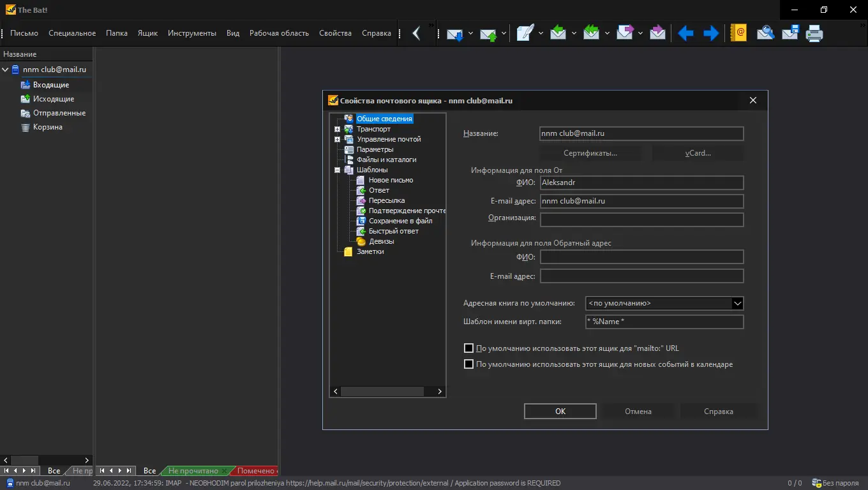Select the Входящие folder
The image size is (868, 490).
tap(51, 85)
